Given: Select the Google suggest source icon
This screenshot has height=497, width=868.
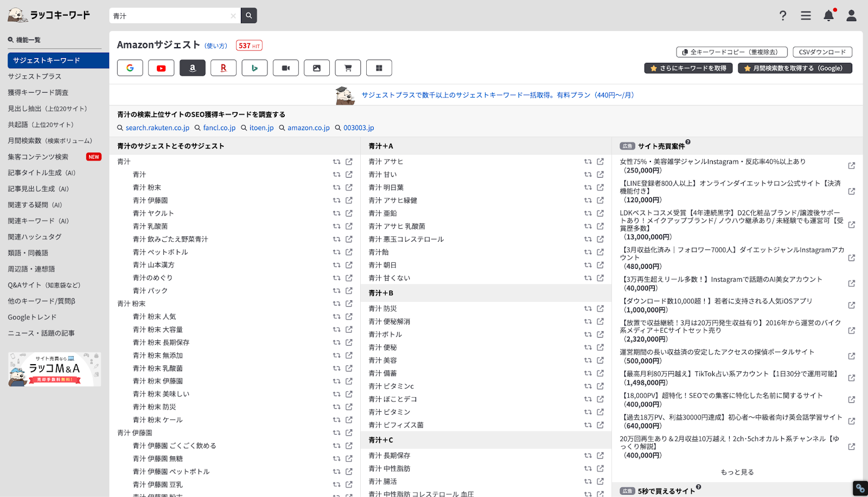Looking at the screenshot, I should 130,68.
